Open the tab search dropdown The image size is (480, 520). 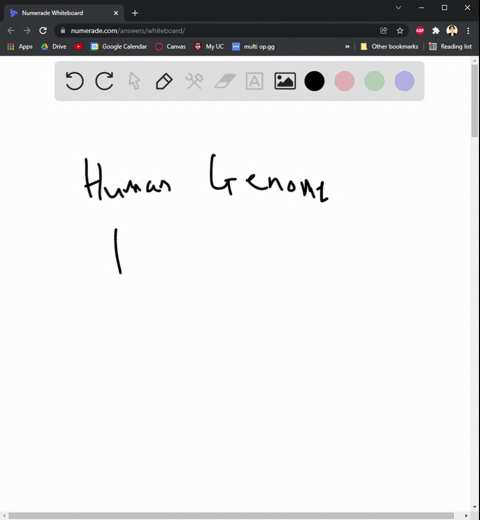pos(398,7)
